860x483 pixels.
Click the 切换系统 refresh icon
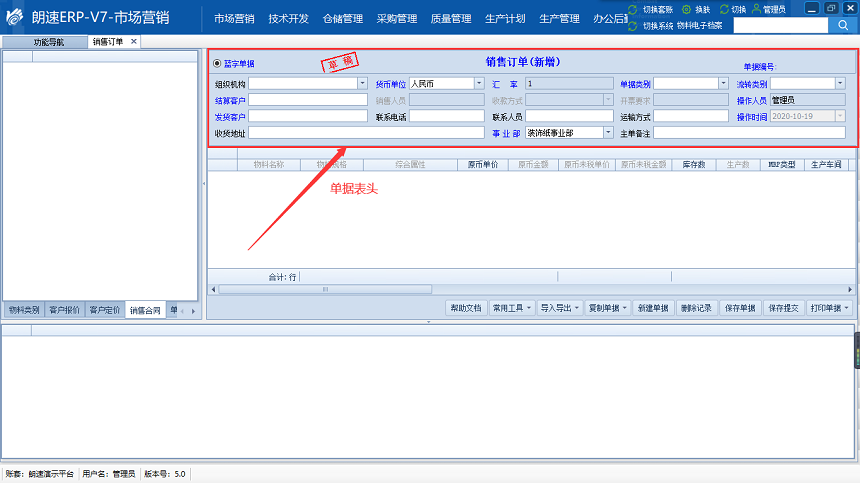(632, 26)
